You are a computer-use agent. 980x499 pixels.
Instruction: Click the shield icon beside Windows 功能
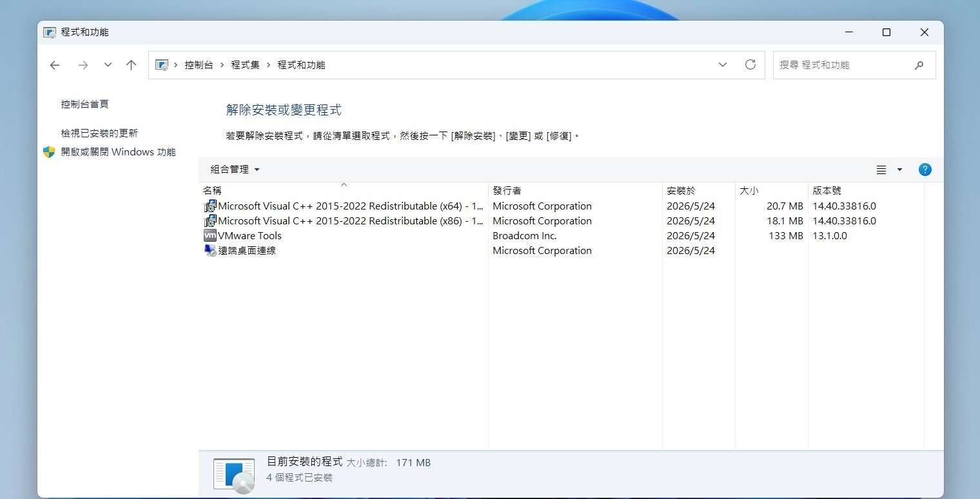click(x=49, y=152)
